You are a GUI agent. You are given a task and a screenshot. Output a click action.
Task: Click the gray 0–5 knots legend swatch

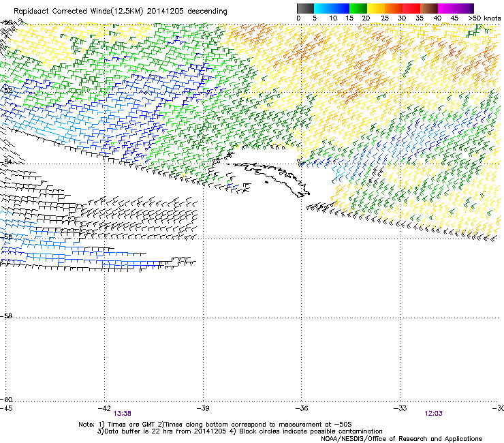click(305, 8)
